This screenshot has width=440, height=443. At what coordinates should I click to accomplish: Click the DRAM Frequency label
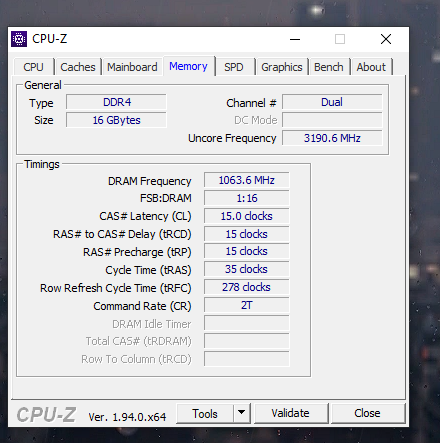149,181
